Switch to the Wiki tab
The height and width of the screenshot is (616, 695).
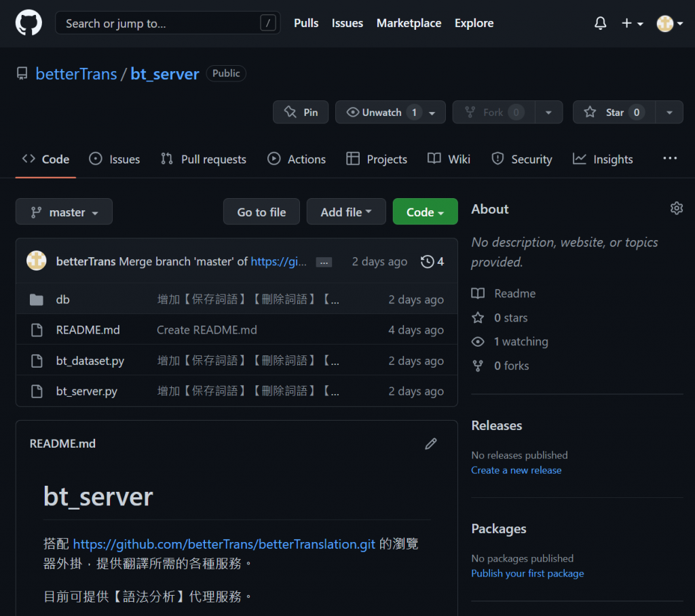(x=449, y=159)
